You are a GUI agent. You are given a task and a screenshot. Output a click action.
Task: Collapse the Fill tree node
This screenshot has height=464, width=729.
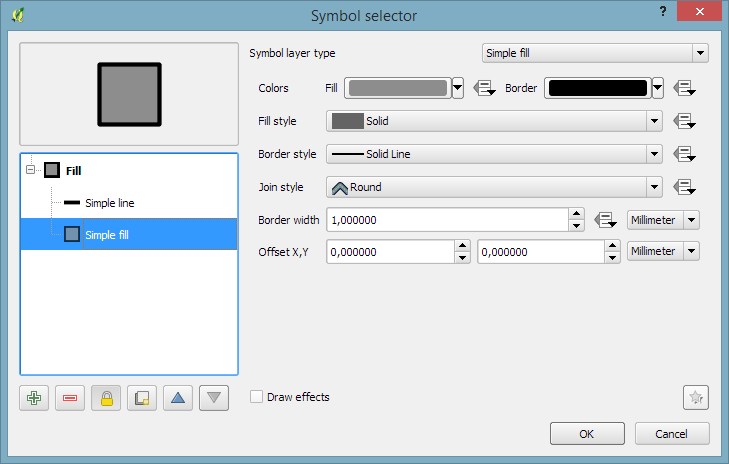(x=31, y=170)
